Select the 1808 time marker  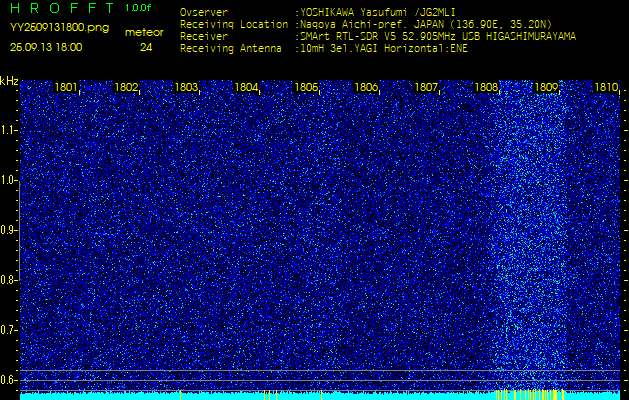coord(486,88)
